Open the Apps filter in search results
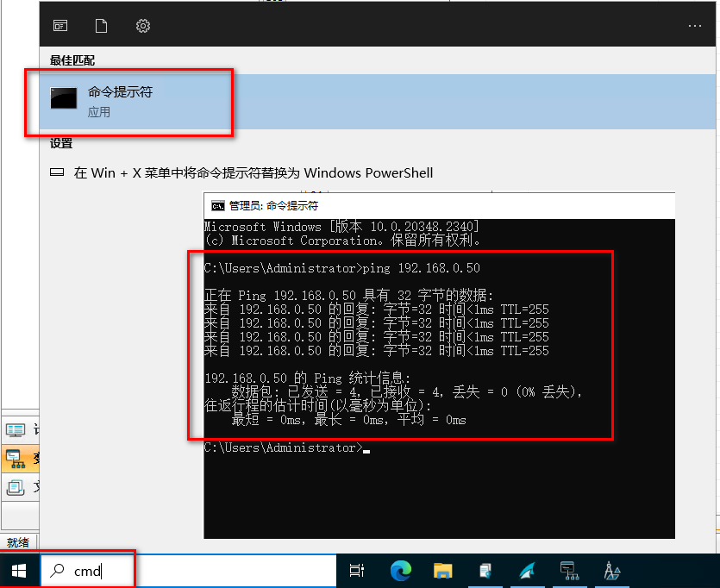This screenshot has width=720, height=588. [x=59, y=25]
